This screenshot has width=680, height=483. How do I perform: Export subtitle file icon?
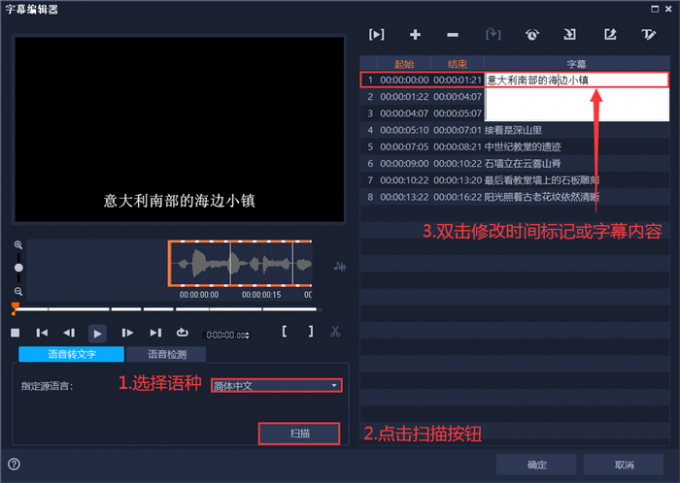point(610,34)
